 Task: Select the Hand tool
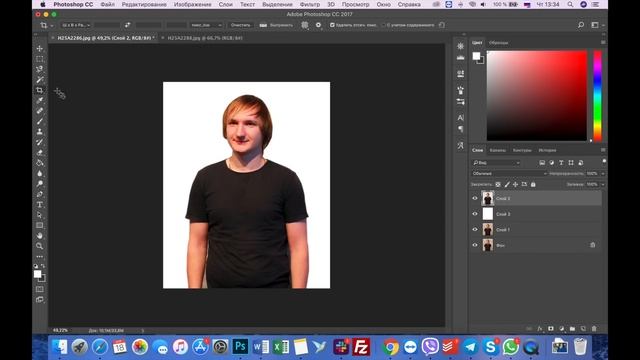tap(40, 236)
